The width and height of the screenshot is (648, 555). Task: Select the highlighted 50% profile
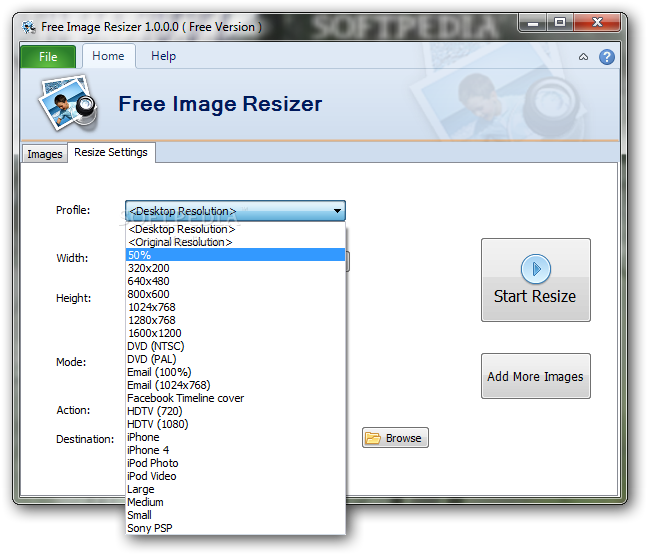coord(235,255)
